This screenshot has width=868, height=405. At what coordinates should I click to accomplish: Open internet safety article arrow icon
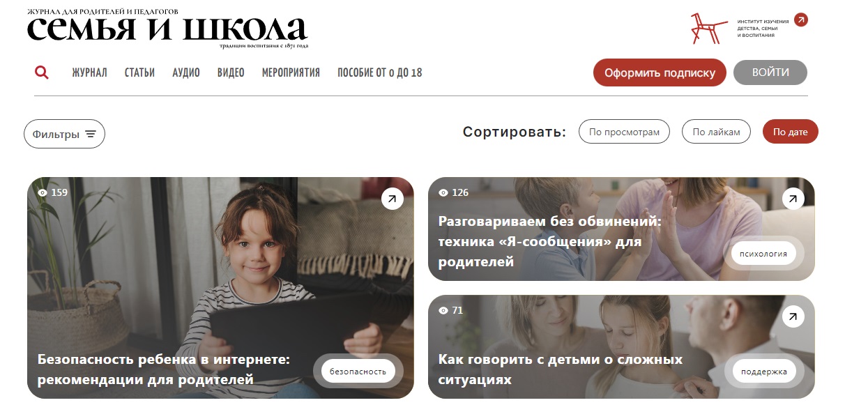393,199
